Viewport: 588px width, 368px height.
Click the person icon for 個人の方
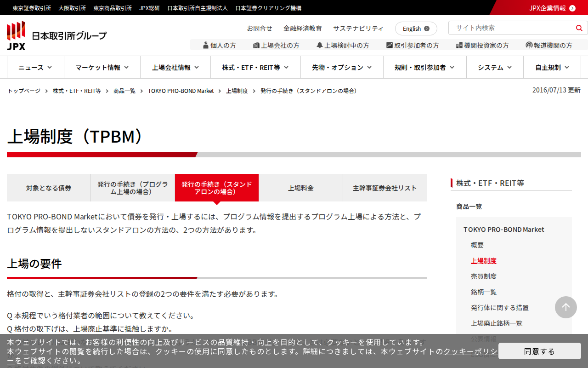[x=206, y=45]
